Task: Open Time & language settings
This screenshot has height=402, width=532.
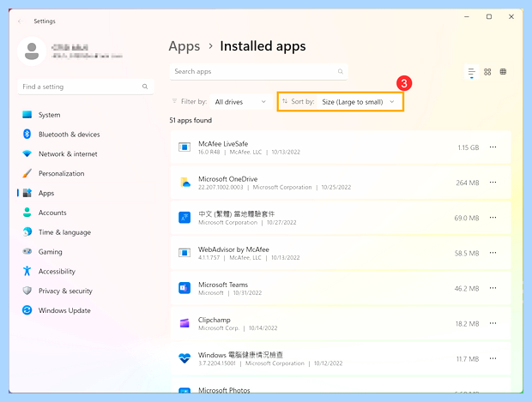Action: click(x=86, y=232)
